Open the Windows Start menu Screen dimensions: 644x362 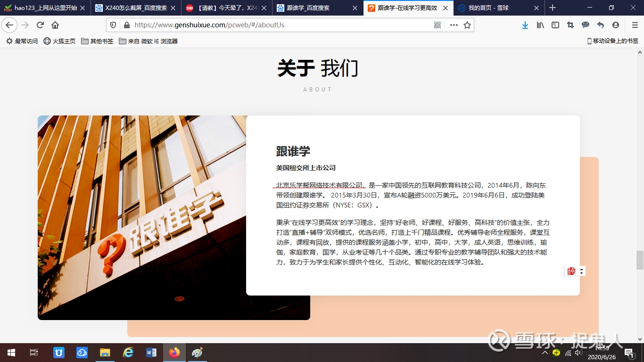[11, 353]
